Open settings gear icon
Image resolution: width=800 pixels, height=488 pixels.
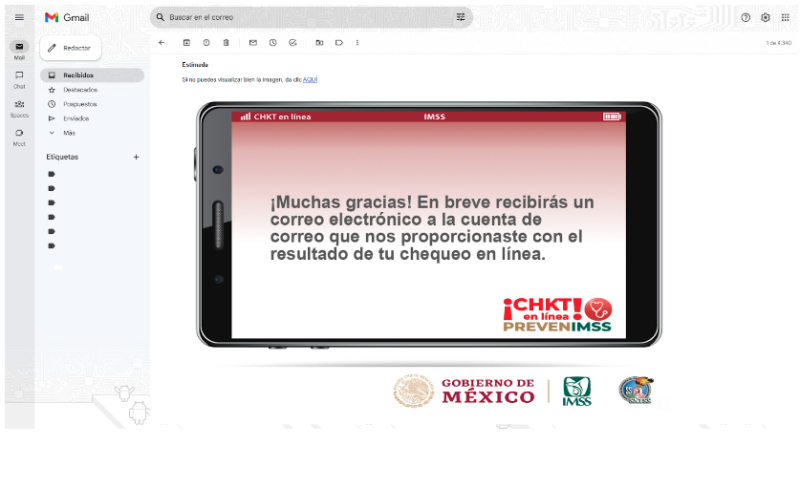click(x=765, y=17)
